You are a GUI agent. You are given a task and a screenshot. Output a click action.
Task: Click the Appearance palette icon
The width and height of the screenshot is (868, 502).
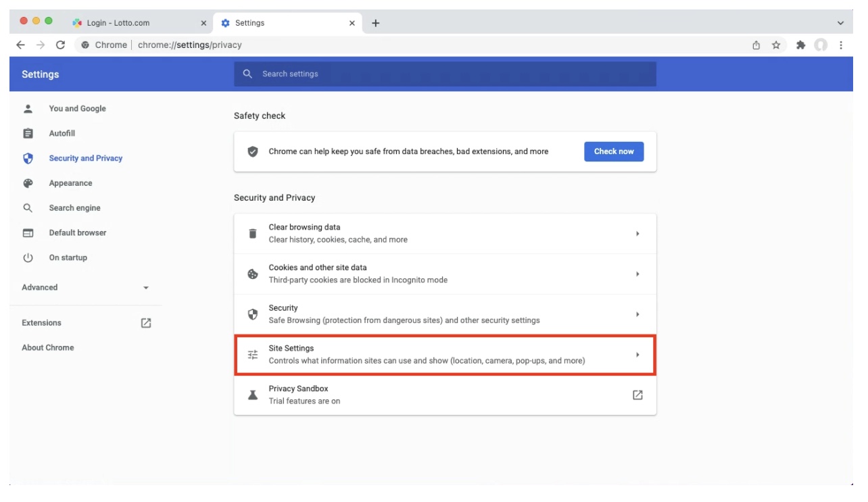pos(28,183)
